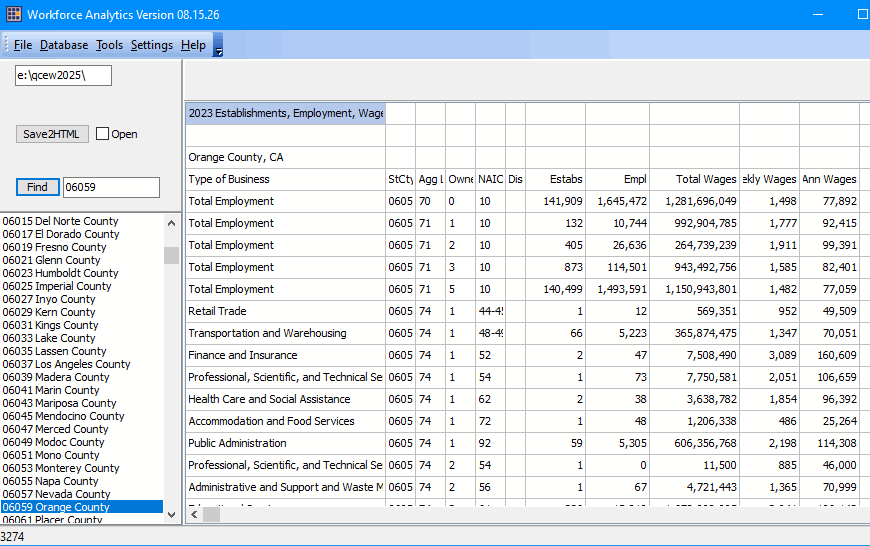
Task: Click the Save2HTML button
Action: point(52,134)
